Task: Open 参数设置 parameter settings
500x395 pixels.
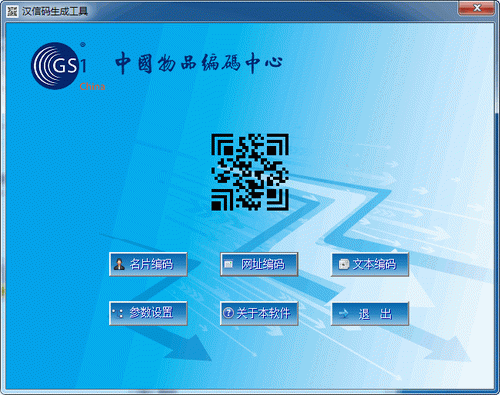Action: (x=148, y=313)
